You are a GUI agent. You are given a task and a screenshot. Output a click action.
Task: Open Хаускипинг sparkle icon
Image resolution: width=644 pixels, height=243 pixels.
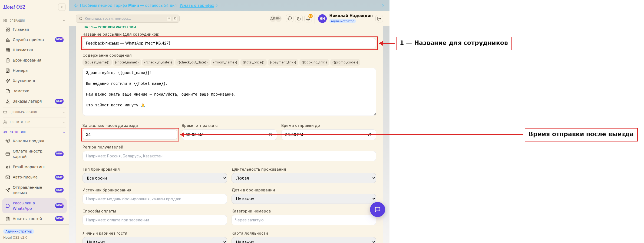[x=8, y=81]
